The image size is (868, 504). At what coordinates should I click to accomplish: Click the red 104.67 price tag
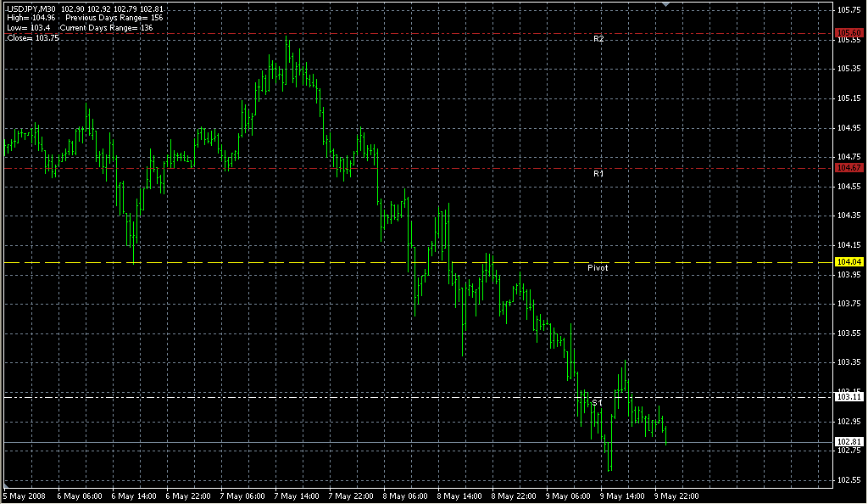pyautogui.click(x=850, y=168)
